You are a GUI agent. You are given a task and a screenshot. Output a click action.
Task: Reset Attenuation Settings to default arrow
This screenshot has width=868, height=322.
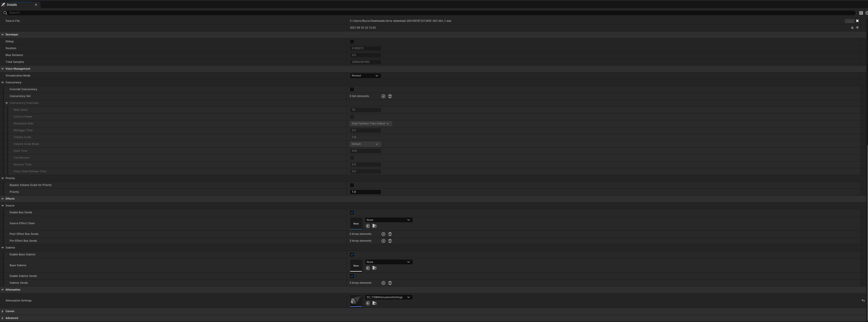(863, 301)
